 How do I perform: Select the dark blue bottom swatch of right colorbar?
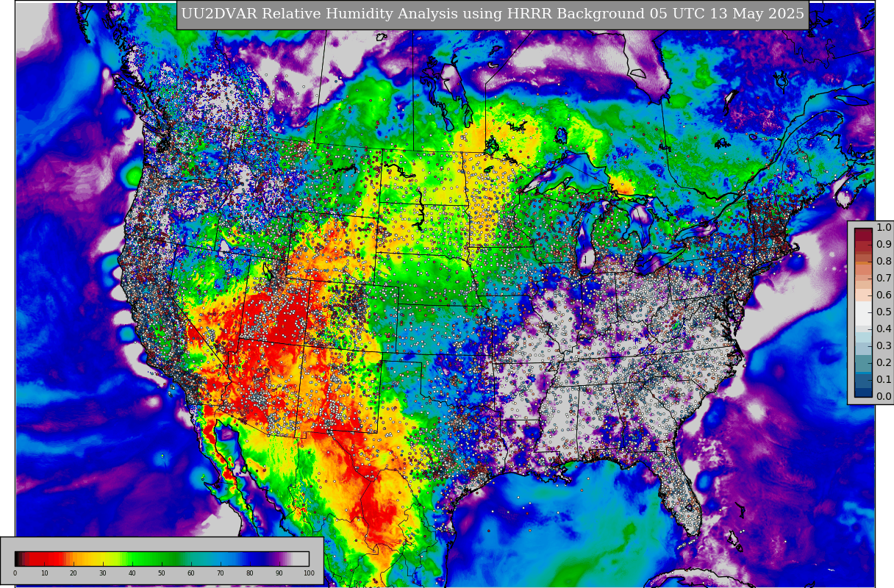[x=863, y=392]
